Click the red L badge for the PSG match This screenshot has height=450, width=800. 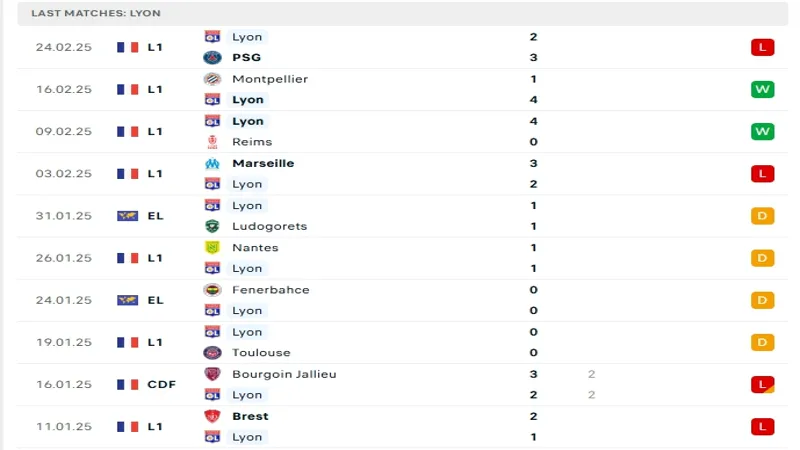763,47
